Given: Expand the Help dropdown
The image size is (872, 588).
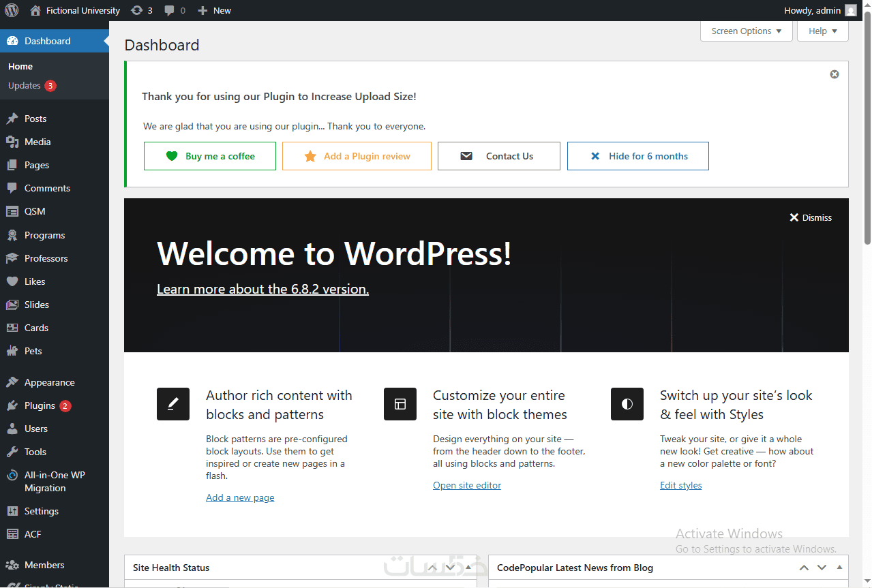Looking at the screenshot, I should pyautogui.click(x=823, y=31).
